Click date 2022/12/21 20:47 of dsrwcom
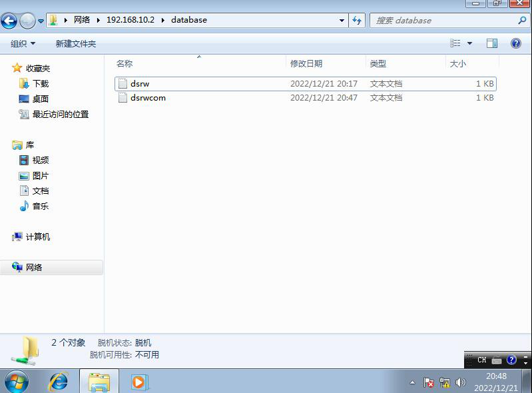This screenshot has height=393, width=532. point(324,98)
